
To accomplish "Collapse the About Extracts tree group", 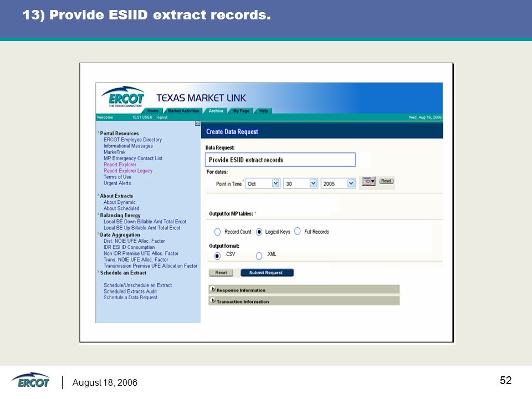I will 99,195.
